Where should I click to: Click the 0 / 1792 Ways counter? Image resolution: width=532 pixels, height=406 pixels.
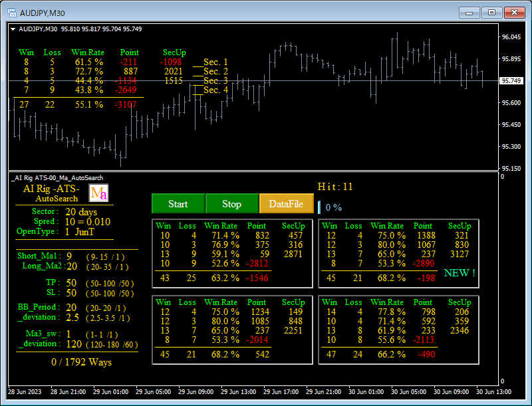click(x=81, y=362)
